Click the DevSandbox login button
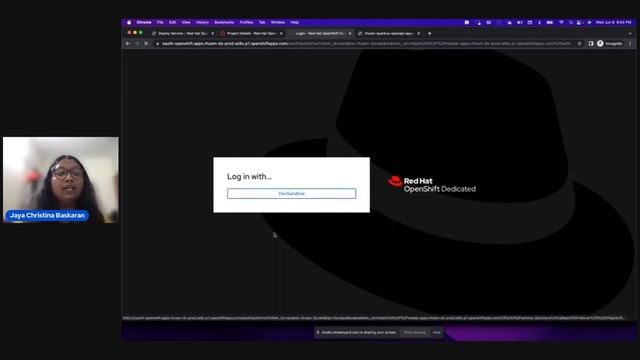640x360 pixels. [x=291, y=193]
